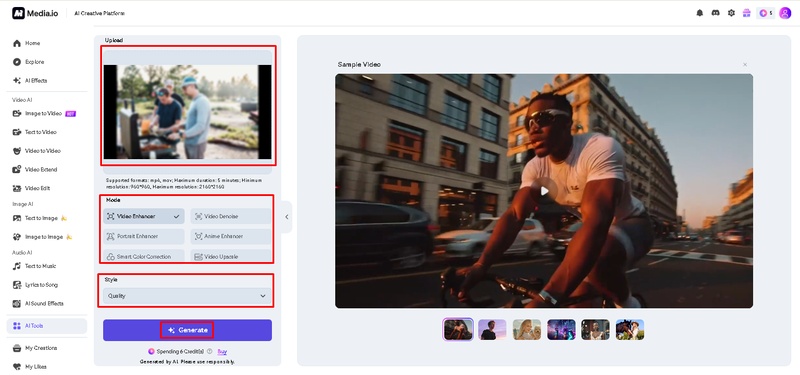Collapse the left settings panel
The width and height of the screenshot is (800, 375).
pos(287,217)
